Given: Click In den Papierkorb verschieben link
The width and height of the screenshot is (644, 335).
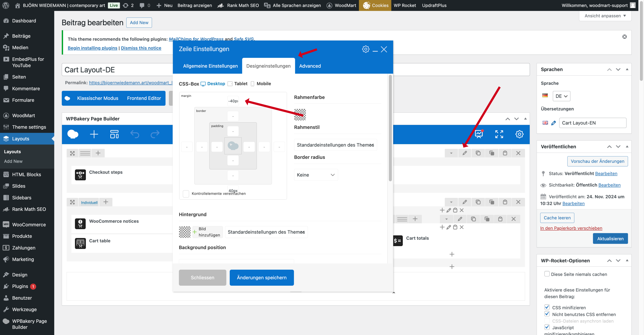Looking at the screenshot, I should pyautogui.click(x=571, y=228).
